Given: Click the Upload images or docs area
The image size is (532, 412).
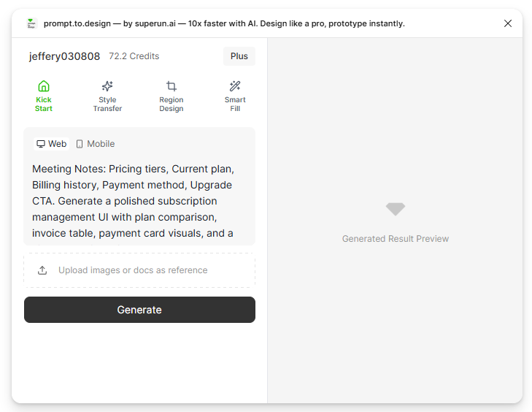Looking at the screenshot, I should tap(139, 270).
